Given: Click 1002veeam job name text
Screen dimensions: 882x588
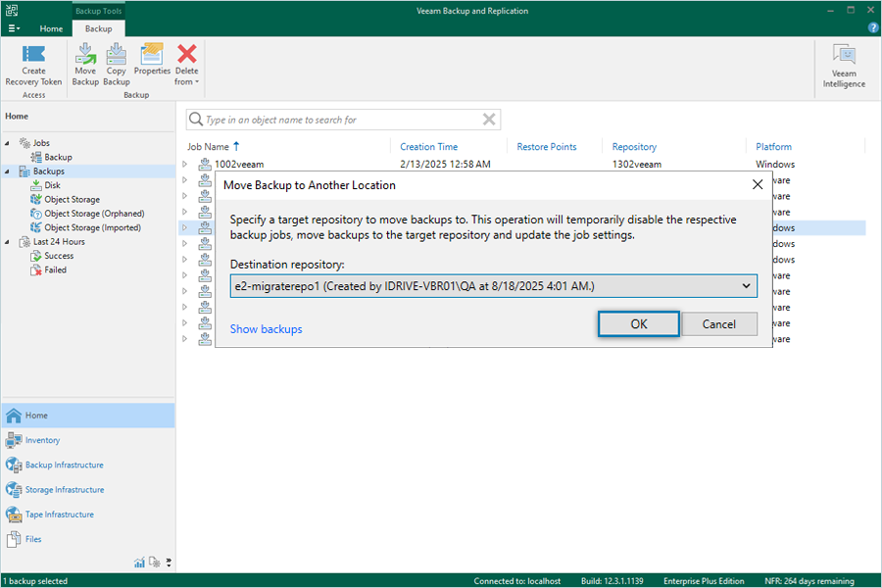Looking at the screenshot, I should [x=239, y=165].
